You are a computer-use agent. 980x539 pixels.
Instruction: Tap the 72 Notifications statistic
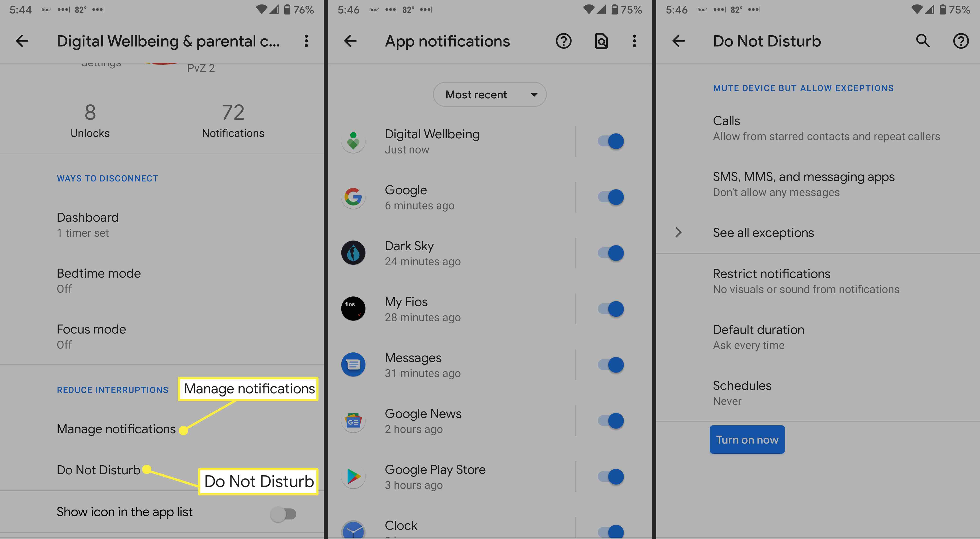[233, 121]
